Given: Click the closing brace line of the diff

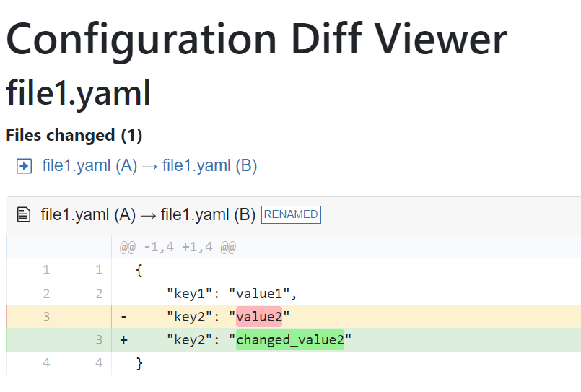Looking at the screenshot, I should click(139, 363).
